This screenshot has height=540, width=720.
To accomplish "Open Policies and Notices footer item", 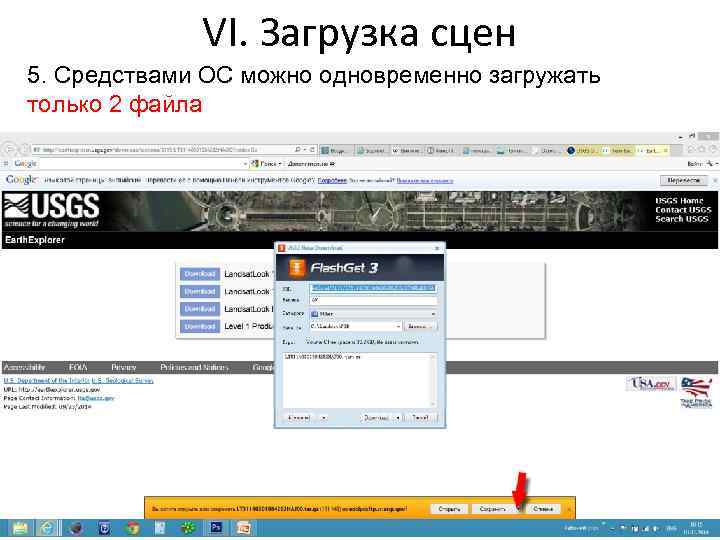I will pos(194,367).
